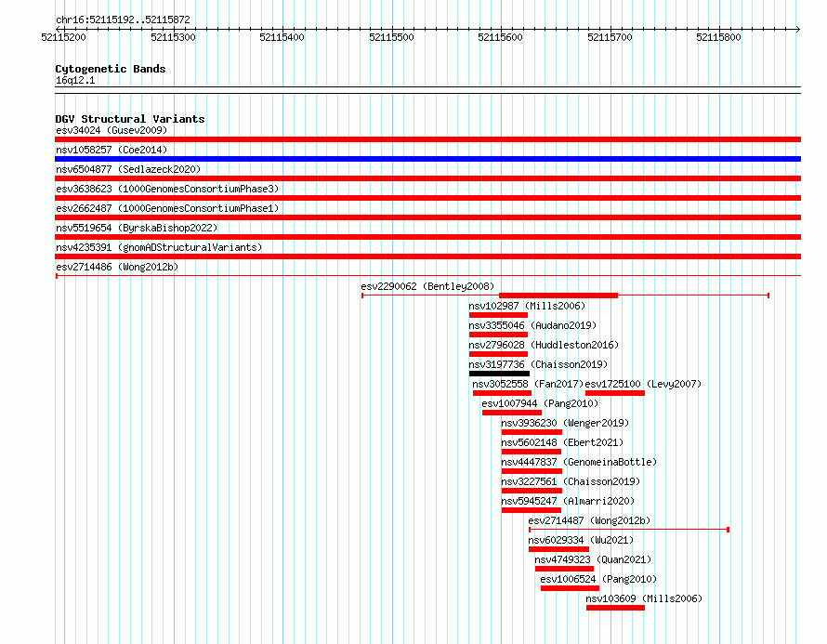Open nsv3197736 (Chaisson2019) label
This screenshot has width=827, height=644.
pos(538,364)
